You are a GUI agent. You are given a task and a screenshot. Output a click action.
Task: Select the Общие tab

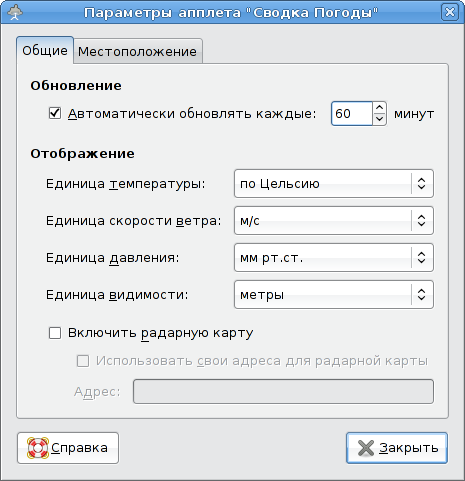pos(45,50)
